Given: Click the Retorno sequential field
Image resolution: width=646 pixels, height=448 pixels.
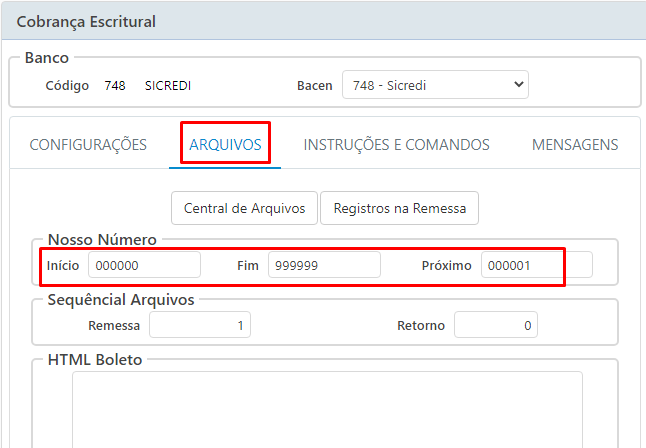Looking at the screenshot, I should tap(496, 325).
